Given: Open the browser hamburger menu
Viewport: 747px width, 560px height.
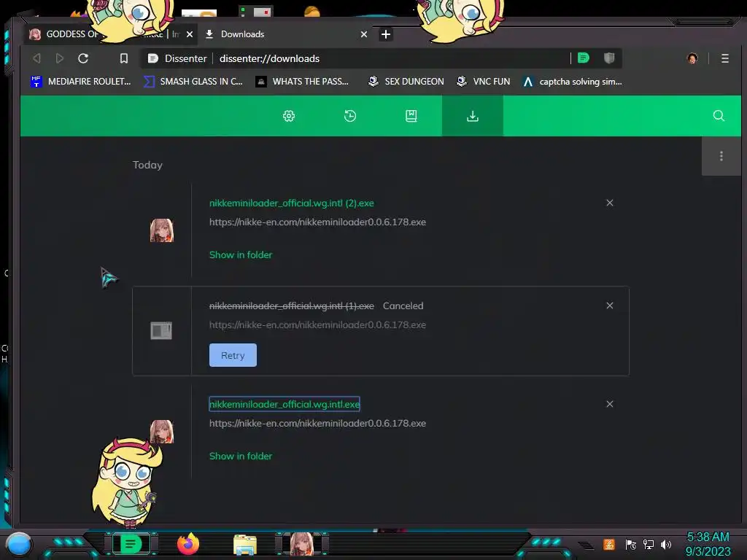Looking at the screenshot, I should (x=725, y=58).
